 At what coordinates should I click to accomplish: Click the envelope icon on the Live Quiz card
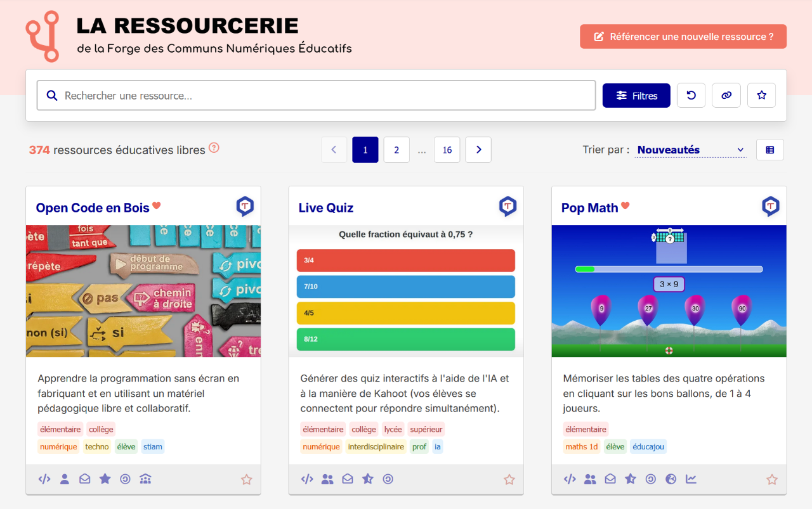pyautogui.click(x=348, y=479)
